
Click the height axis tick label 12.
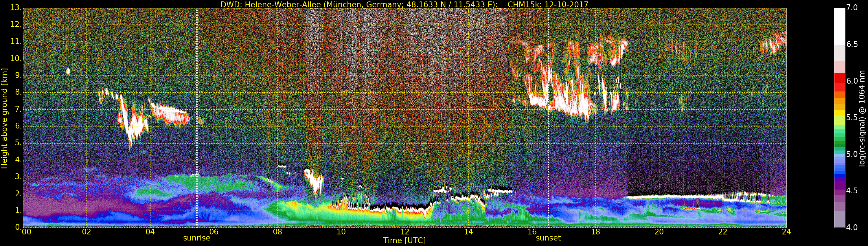point(16,25)
